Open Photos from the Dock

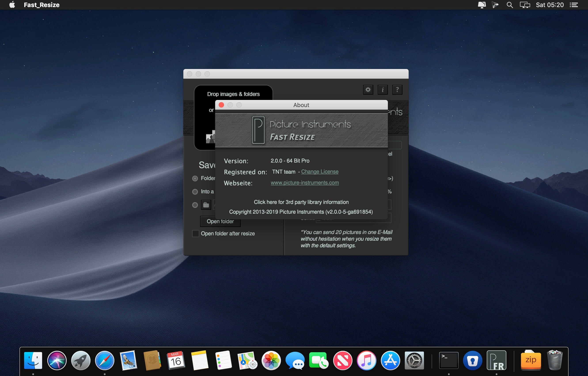tap(271, 360)
